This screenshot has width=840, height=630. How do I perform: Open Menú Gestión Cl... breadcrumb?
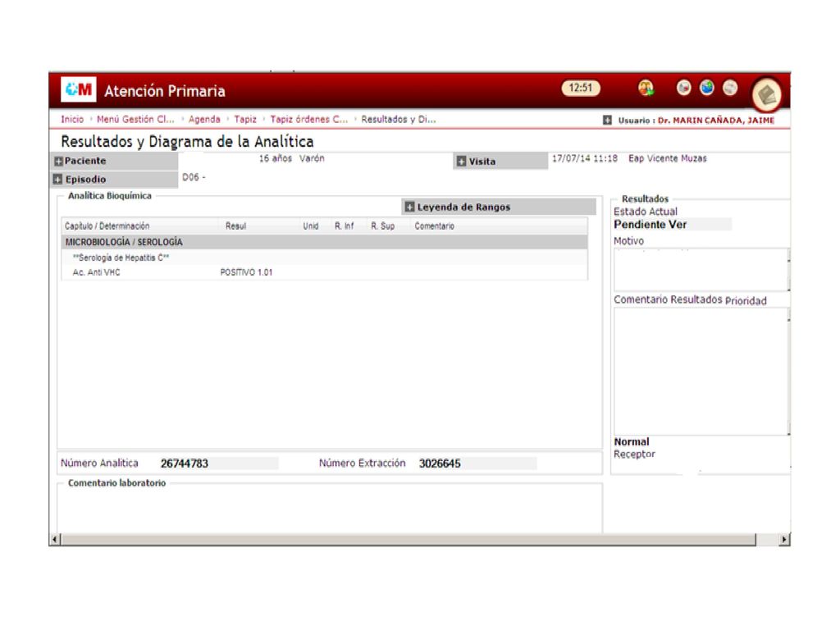click(135, 120)
